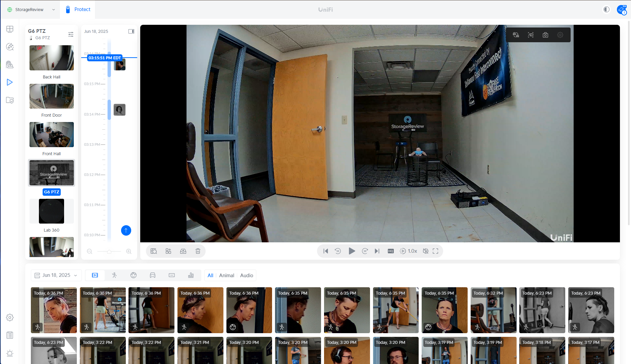The width and height of the screenshot is (631, 364).
Task: Click Jun 18, 2025 timeline date header
Action: pyautogui.click(x=96, y=31)
